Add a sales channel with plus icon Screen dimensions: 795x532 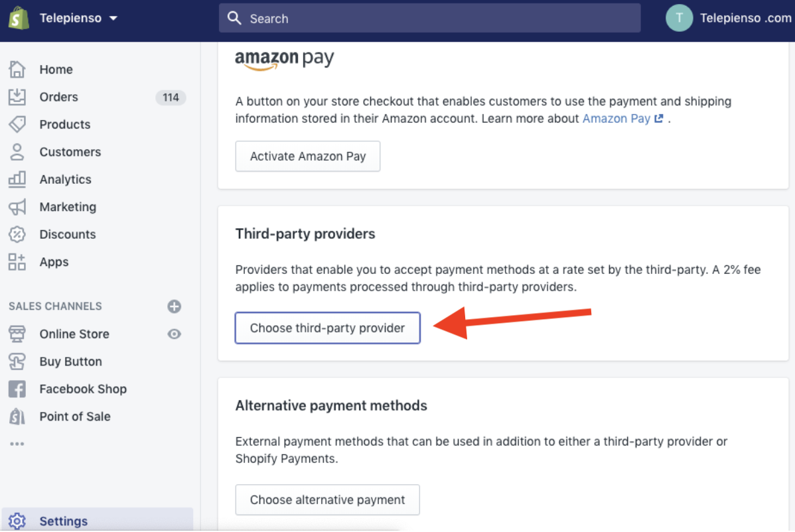(174, 306)
